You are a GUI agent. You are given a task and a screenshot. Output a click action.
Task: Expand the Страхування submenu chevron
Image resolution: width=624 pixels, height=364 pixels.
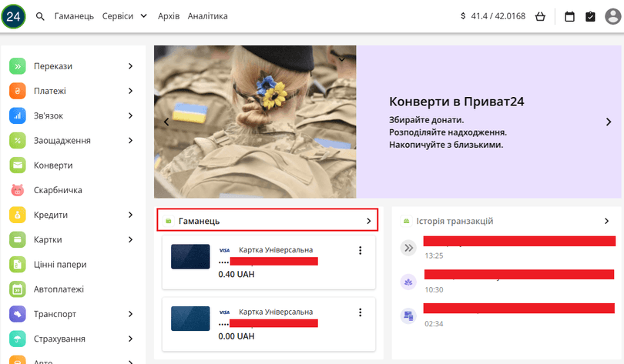[x=130, y=339]
